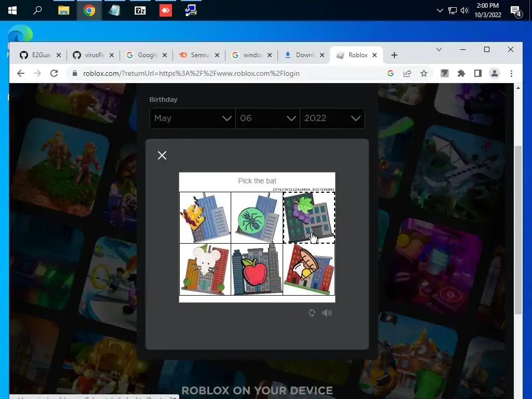Screen dimensions: 532x399
Task: Pick the bat on skyscraper image
Action: coord(205,218)
